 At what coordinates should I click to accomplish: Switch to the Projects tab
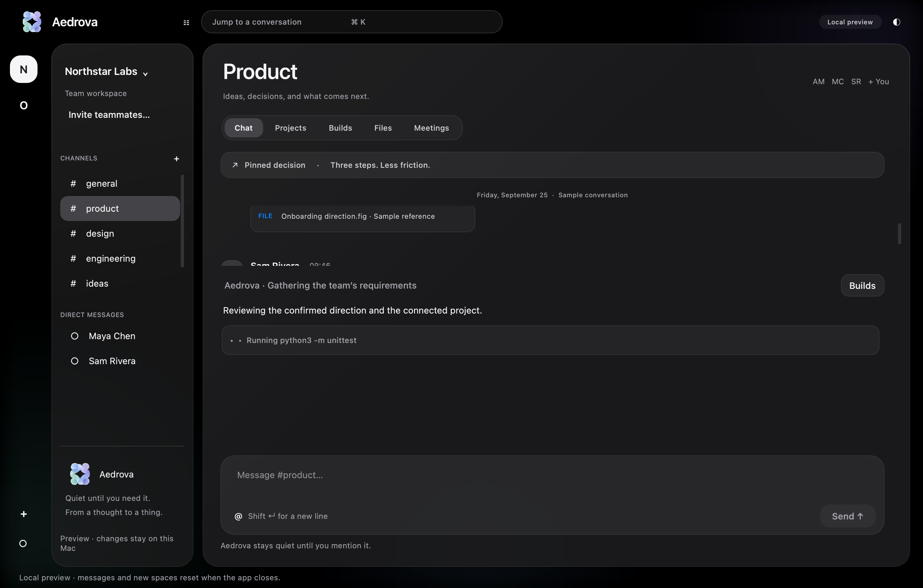[x=291, y=128]
